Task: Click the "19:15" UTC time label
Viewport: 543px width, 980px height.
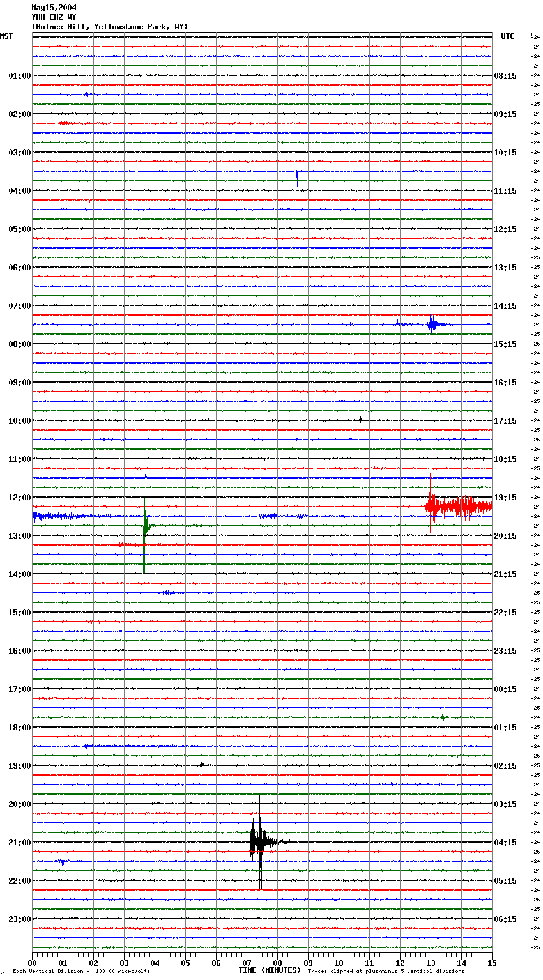Action: pos(505,498)
